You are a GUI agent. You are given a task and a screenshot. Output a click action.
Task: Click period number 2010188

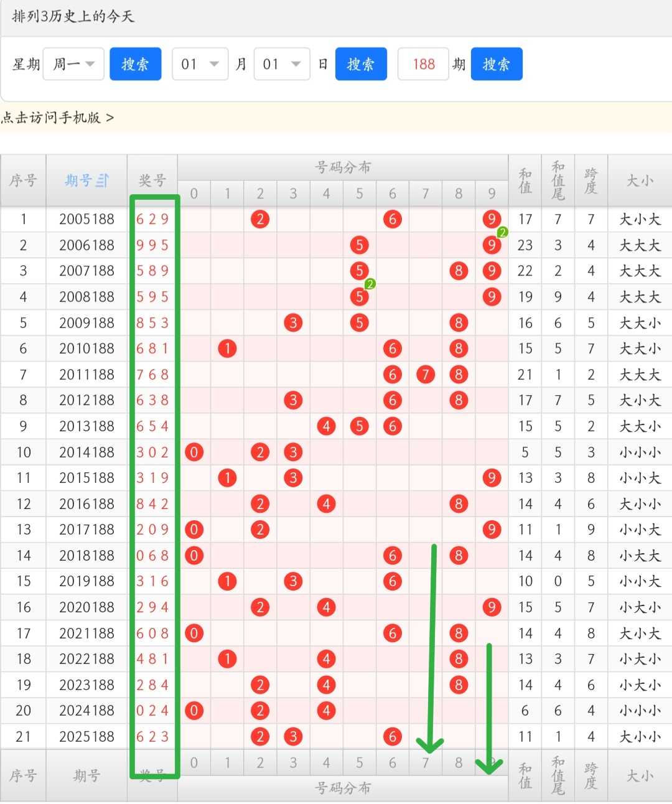(x=87, y=348)
